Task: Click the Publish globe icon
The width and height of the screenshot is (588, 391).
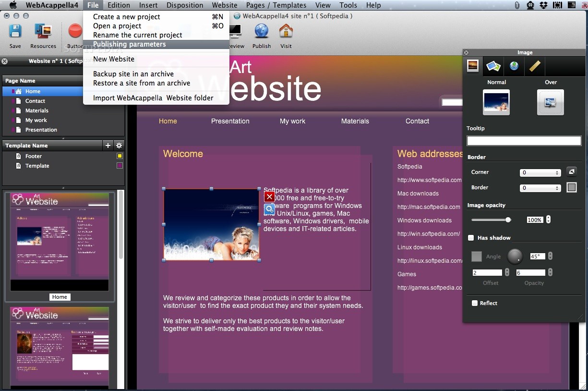Action: tap(261, 34)
